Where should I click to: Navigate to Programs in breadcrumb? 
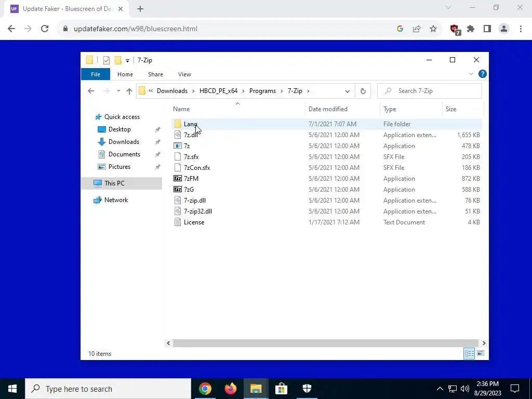pos(262,91)
